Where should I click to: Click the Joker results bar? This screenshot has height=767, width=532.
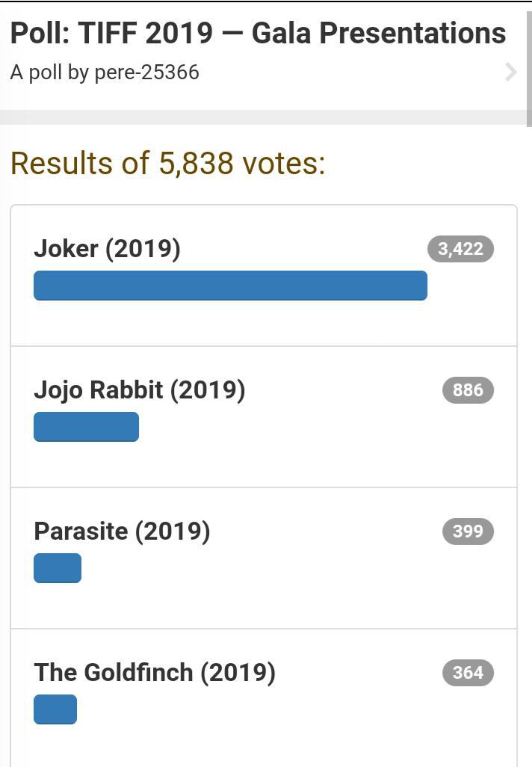(x=230, y=286)
